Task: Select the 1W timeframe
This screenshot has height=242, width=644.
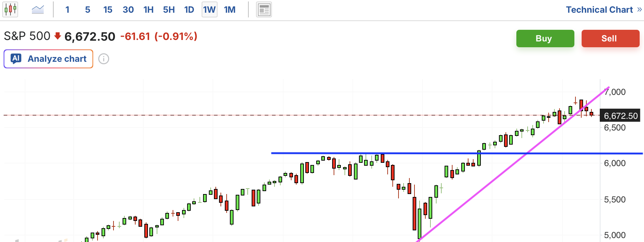Action: [x=209, y=10]
